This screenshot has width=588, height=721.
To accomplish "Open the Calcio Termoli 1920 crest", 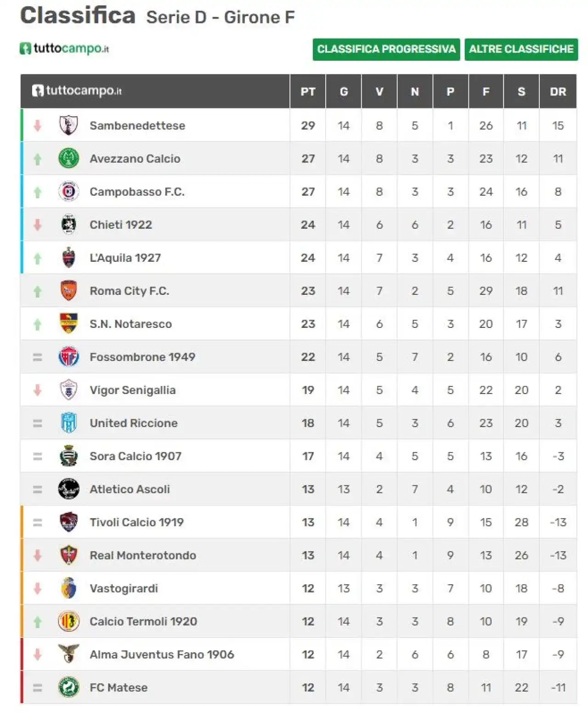I will 69,621.
